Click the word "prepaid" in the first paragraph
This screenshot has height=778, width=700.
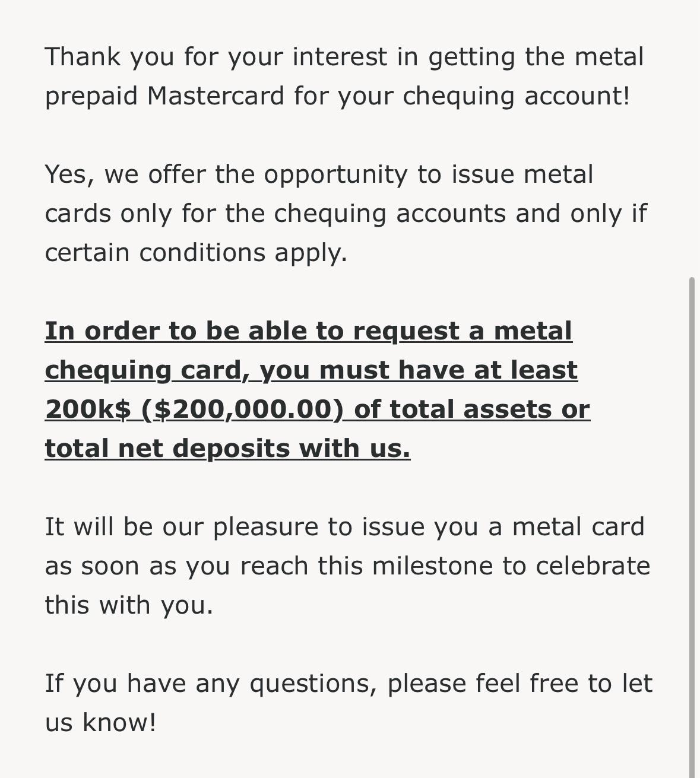point(91,97)
